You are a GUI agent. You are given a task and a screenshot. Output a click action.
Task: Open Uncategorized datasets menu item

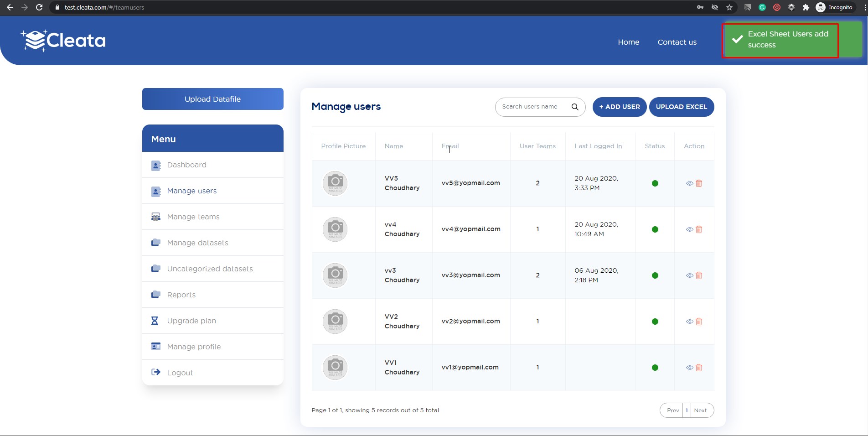213,269
